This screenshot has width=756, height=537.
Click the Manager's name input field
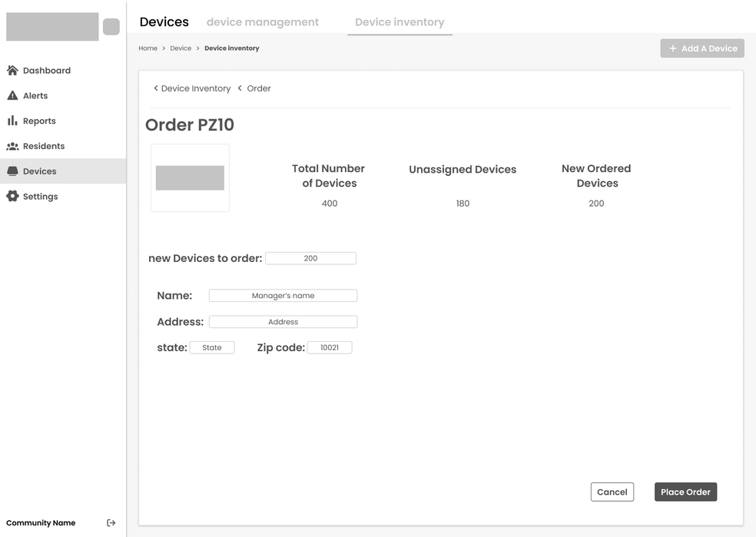pyautogui.click(x=283, y=296)
